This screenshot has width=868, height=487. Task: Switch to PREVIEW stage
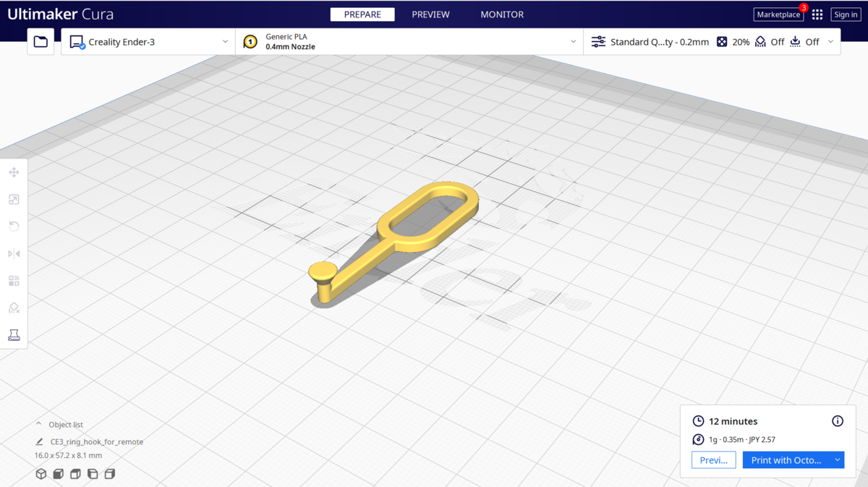[430, 14]
